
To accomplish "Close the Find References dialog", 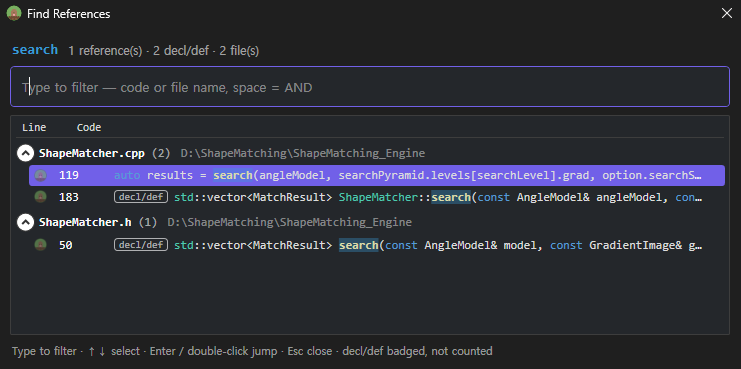I will click(x=727, y=13).
